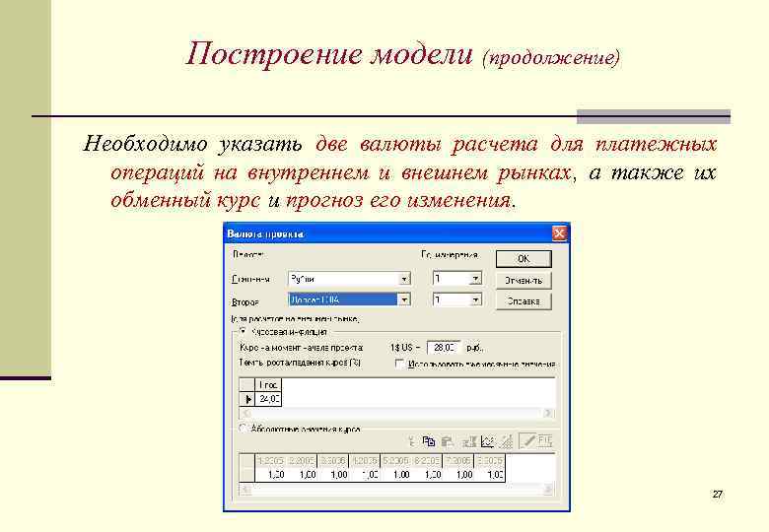Click the OK button
The image size is (769, 532).
524,259
